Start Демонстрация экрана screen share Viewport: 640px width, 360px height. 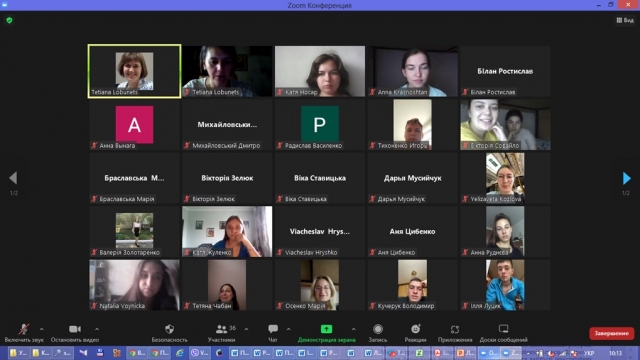point(326,329)
